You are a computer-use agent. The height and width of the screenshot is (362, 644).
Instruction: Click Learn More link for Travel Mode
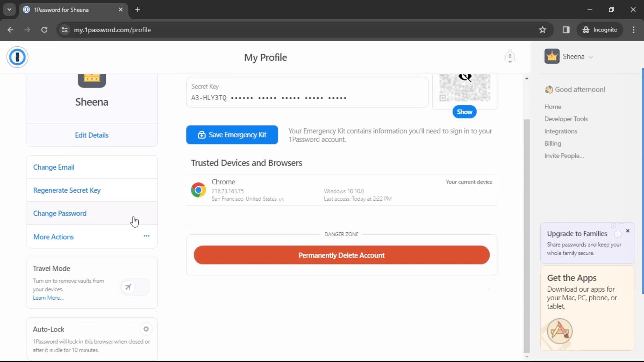(x=48, y=297)
